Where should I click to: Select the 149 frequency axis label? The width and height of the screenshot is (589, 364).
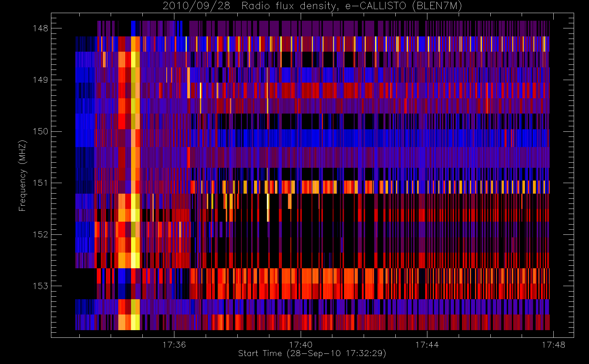40,80
